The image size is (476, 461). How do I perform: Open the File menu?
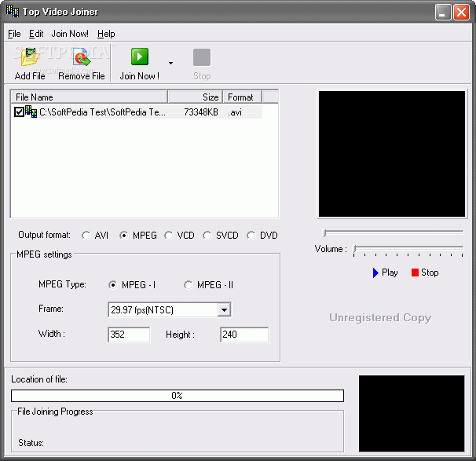(14, 34)
